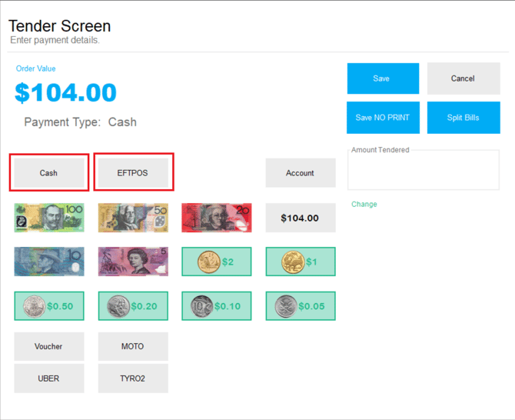Viewport: 515px width, 420px height.
Task: Tender exact amount $104.00 button
Action: click(x=301, y=218)
